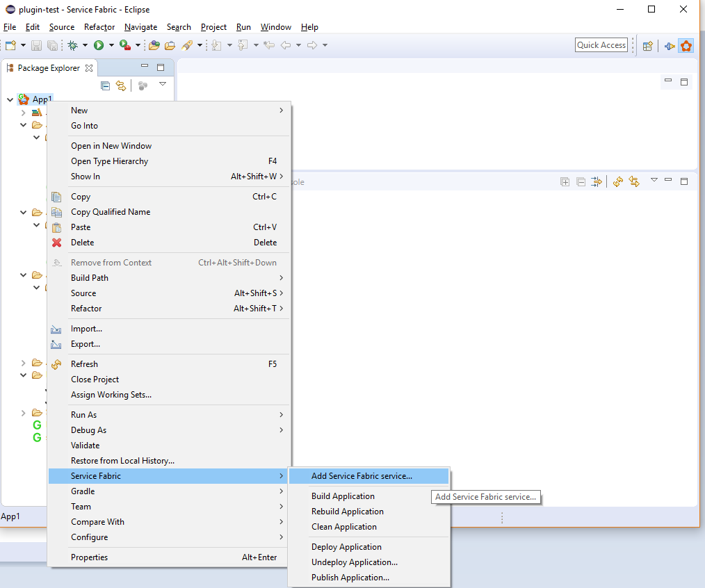The width and height of the screenshot is (705, 588).
Task: Click the red X Delete icon in the context menu
Action: (57, 243)
